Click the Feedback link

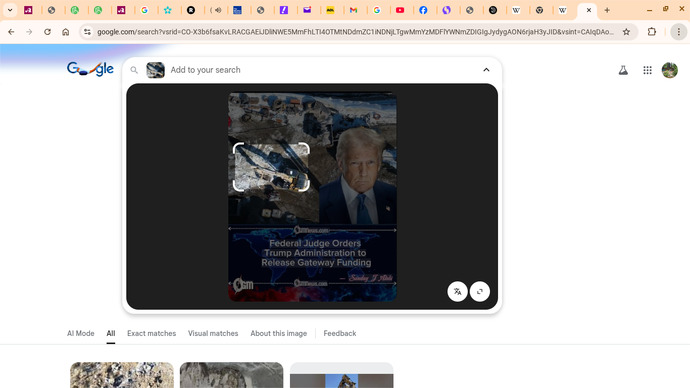tap(340, 333)
